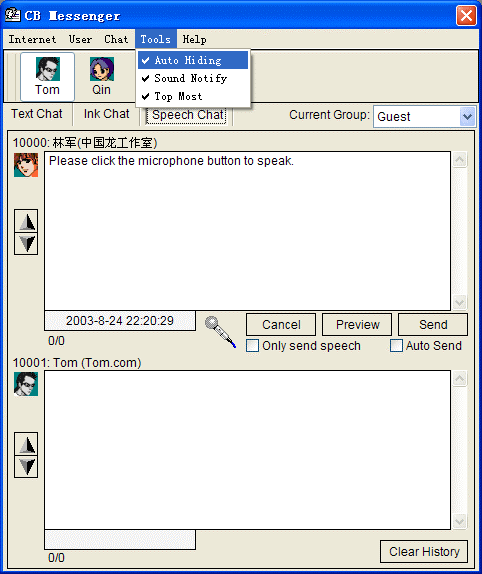The width and height of the screenshot is (482, 574).
Task: Click the Preview button
Action: (357, 325)
